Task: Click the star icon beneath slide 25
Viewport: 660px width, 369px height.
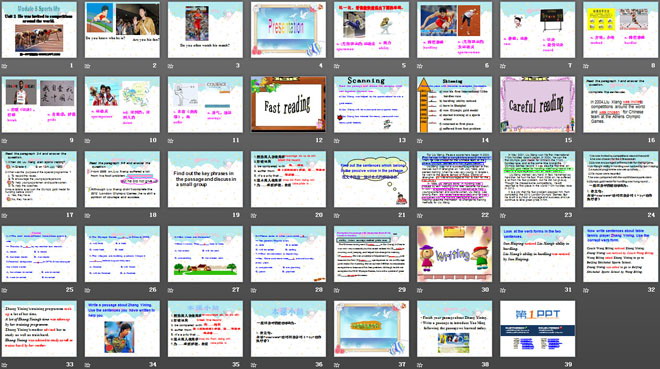Action: click(5, 290)
